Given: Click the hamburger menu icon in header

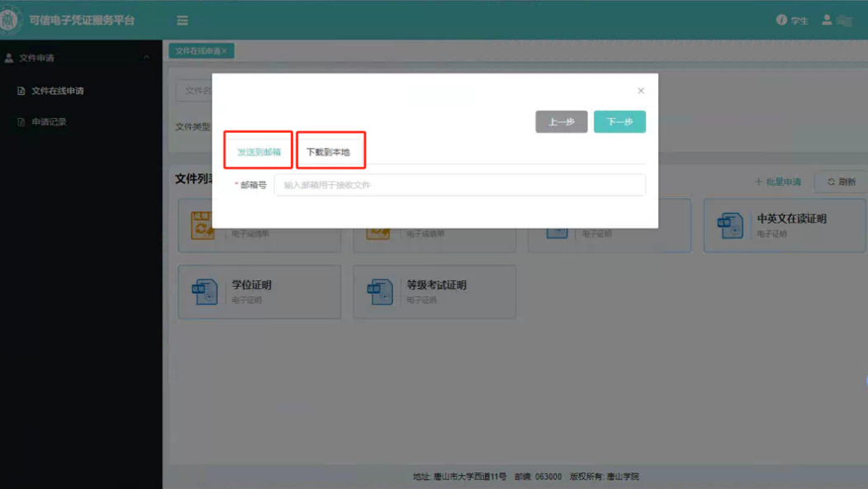Looking at the screenshot, I should (183, 21).
